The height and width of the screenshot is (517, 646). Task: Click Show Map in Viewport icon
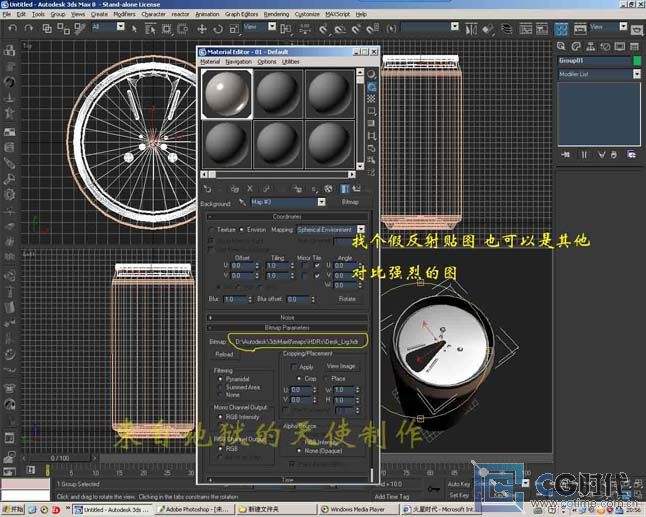pyautogui.click(x=328, y=189)
